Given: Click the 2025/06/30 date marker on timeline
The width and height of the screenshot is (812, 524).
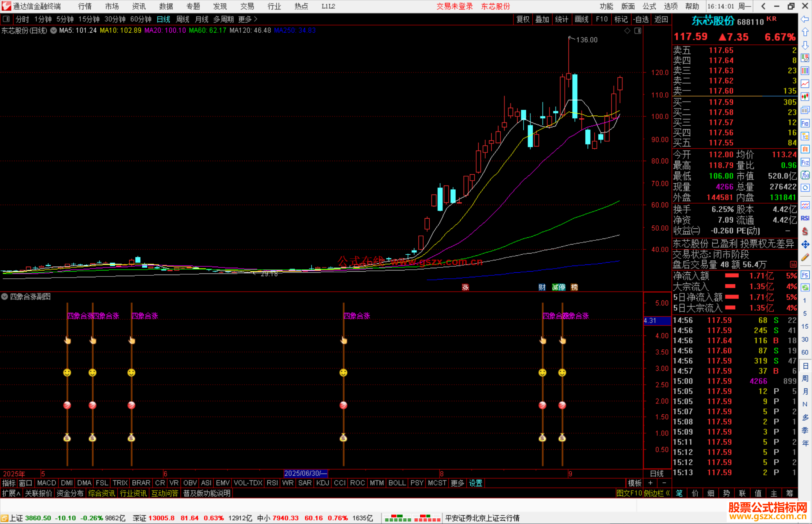Looking at the screenshot, I should pyautogui.click(x=306, y=473).
